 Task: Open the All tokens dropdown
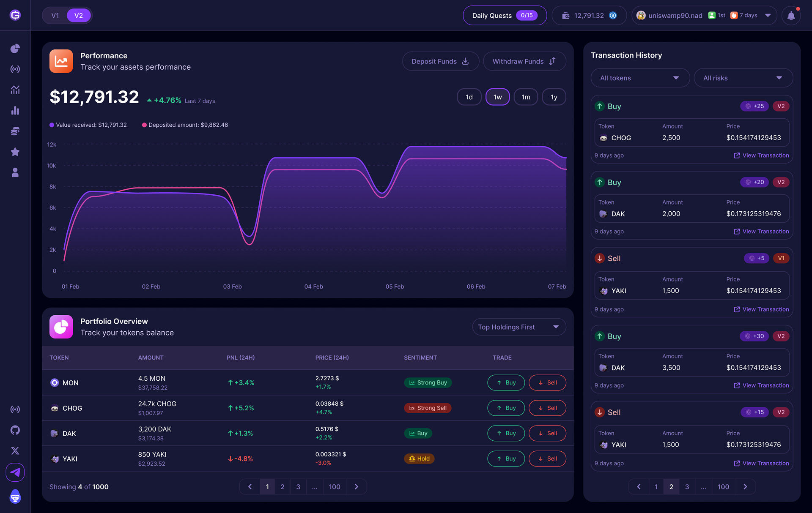point(640,78)
